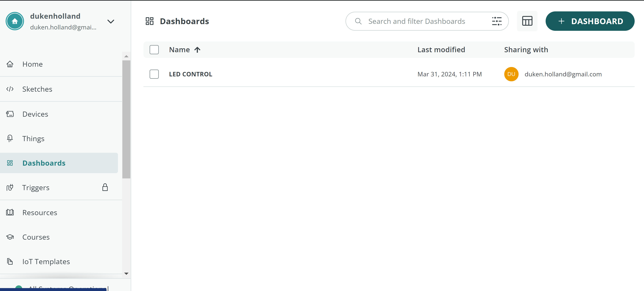Tick the select-all checkbox in header
Screen dimensions: 644x291
154,50
